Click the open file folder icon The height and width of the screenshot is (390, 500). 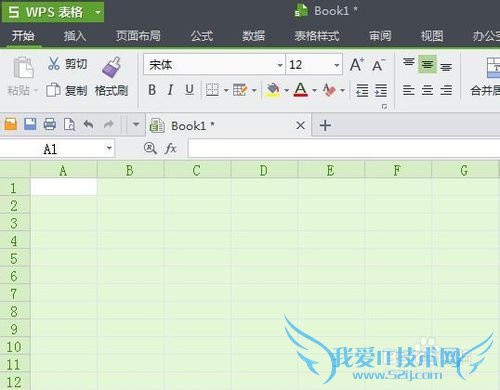coord(11,124)
